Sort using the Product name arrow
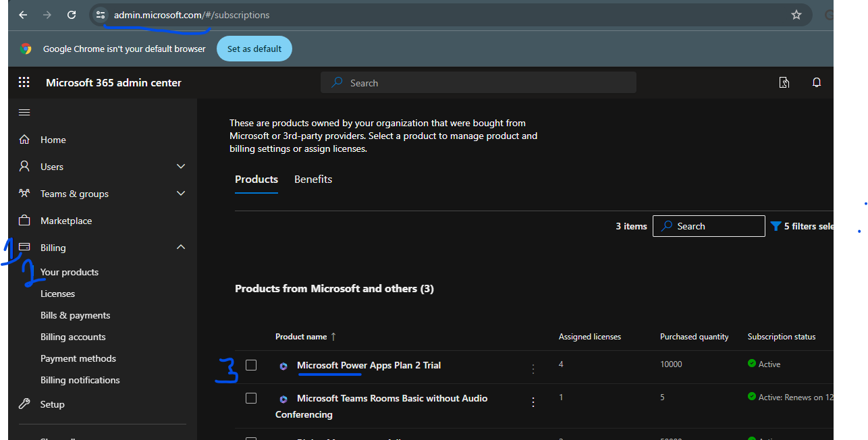Screen dimensions: 868x440 click(333, 336)
